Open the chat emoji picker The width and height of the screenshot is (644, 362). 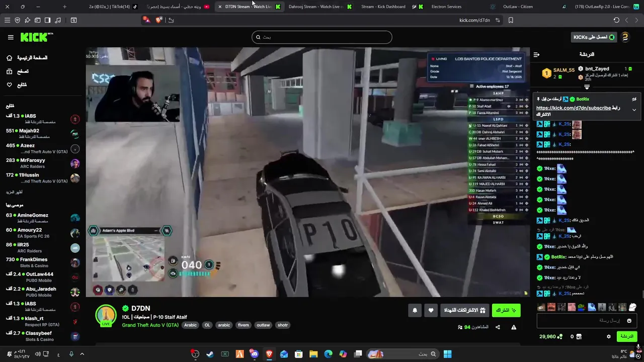pyautogui.click(x=629, y=321)
